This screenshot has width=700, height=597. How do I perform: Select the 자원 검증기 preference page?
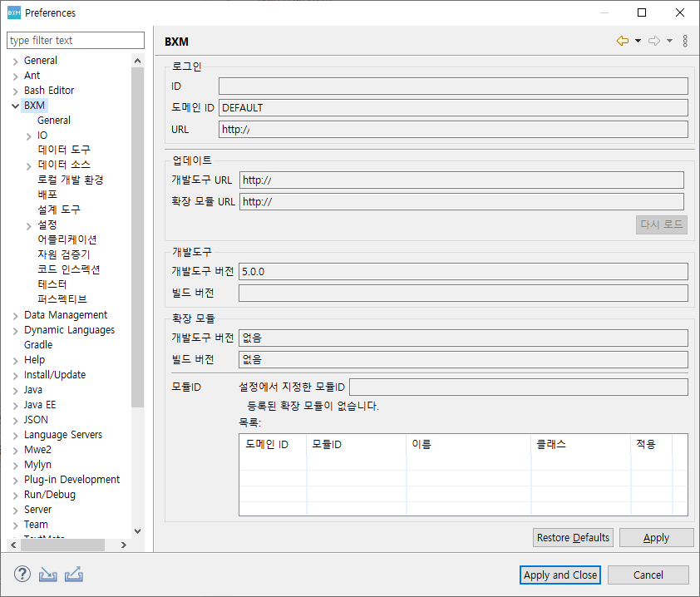(x=63, y=254)
